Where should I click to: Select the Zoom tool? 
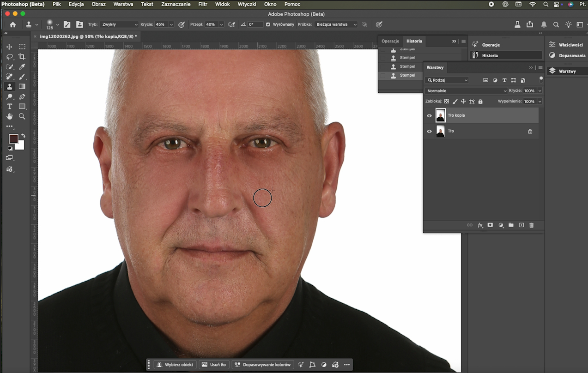[22, 116]
